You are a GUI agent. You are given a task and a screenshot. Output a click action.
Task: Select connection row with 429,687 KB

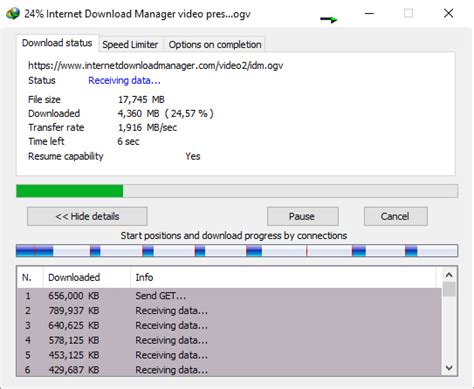click(229, 369)
